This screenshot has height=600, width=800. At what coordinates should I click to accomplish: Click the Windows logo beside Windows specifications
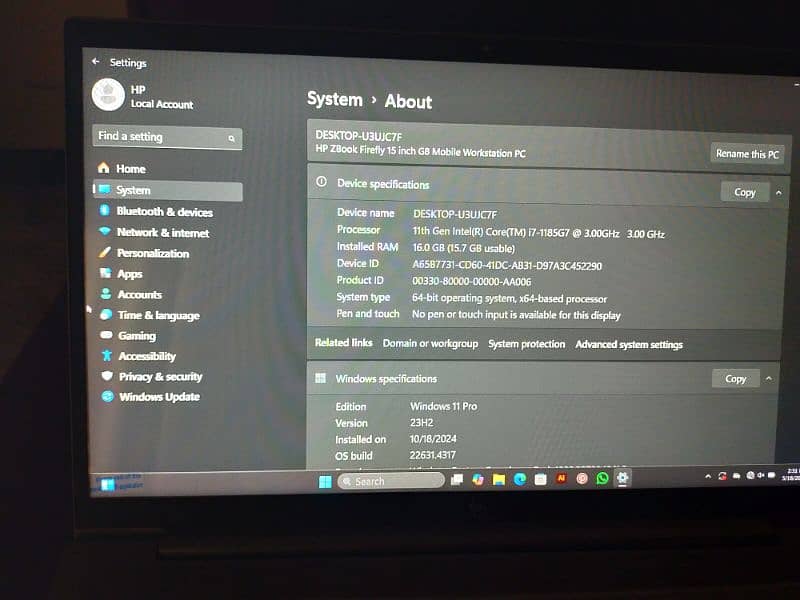coord(320,378)
